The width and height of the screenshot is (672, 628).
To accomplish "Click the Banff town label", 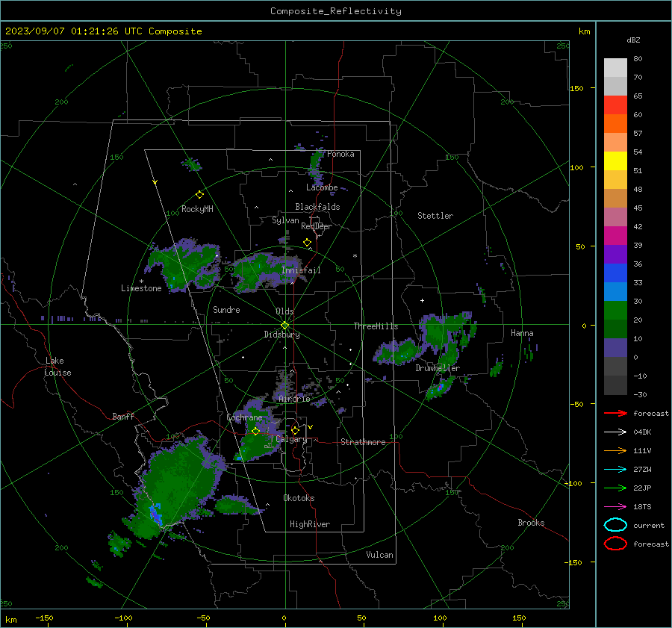I will (123, 416).
